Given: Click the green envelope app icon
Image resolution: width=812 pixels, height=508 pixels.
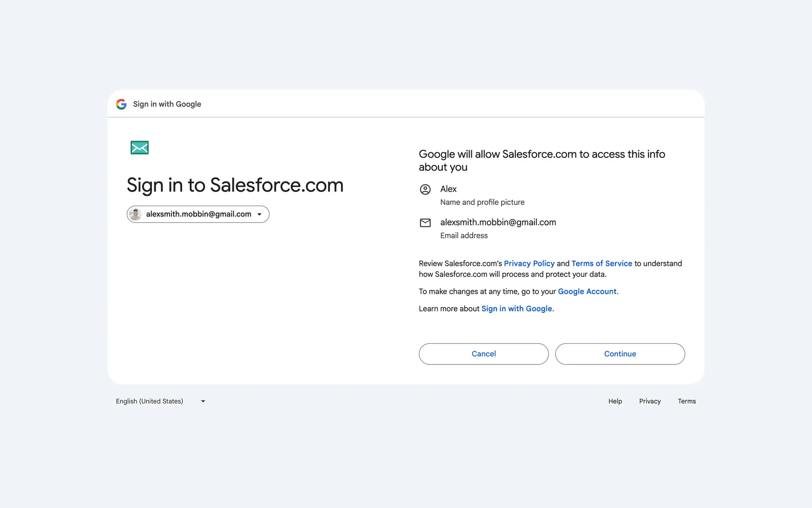Looking at the screenshot, I should (140, 148).
